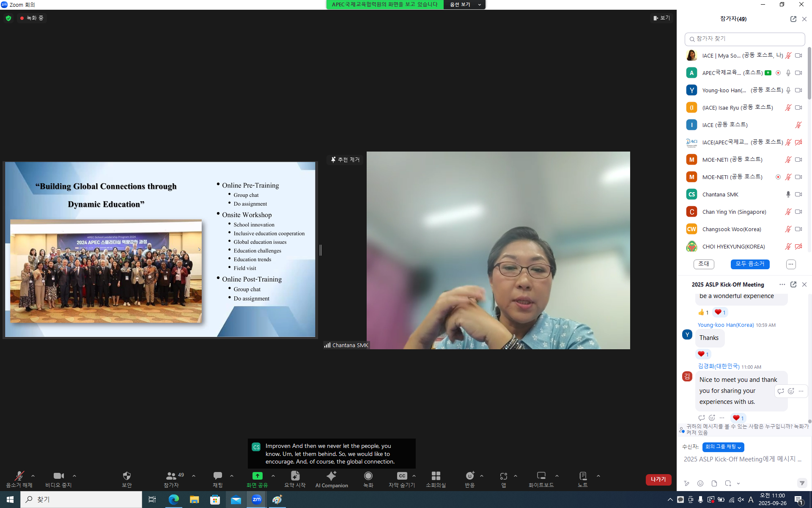The width and height of the screenshot is (812, 508).
Task: Click the Mute All button
Action: click(749, 264)
